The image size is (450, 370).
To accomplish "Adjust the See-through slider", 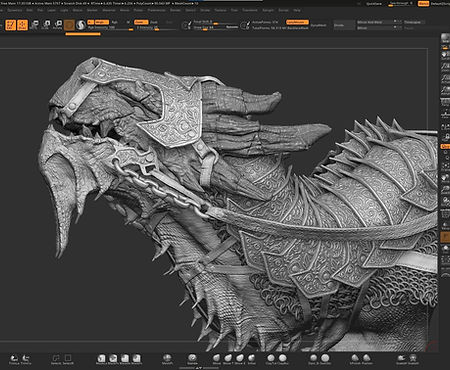I will [x=401, y=4].
